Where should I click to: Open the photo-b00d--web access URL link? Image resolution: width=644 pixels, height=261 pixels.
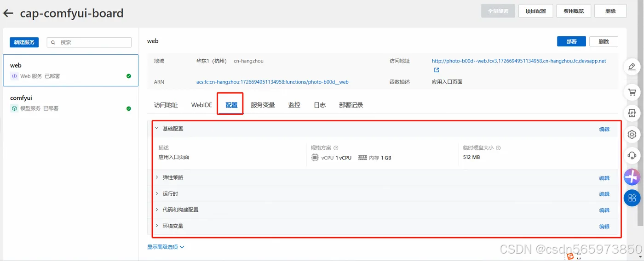pyautogui.click(x=519, y=61)
